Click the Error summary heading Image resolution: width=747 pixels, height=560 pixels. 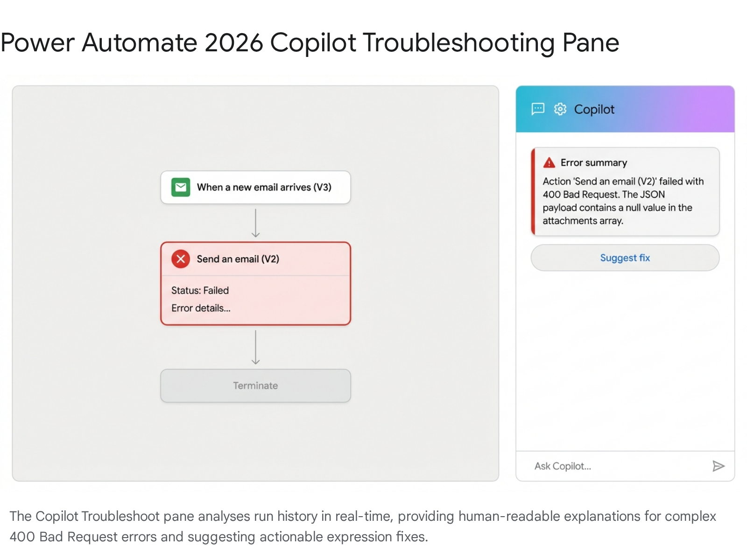click(x=593, y=162)
